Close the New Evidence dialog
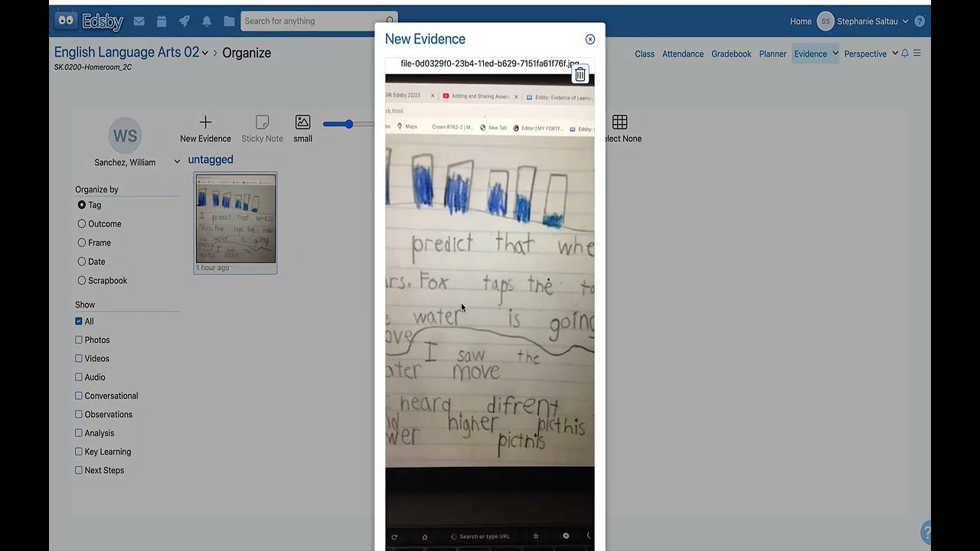The height and width of the screenshot is (551, 980). click(590, 39)
